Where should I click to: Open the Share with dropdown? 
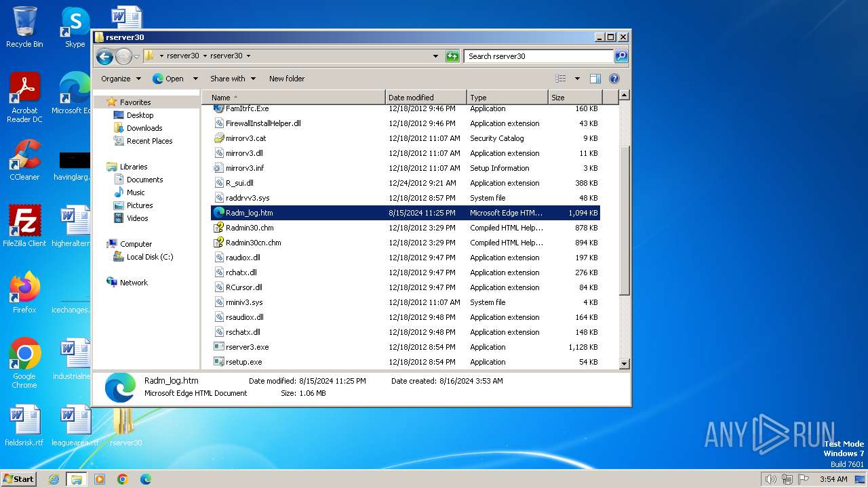click(233, 79)
